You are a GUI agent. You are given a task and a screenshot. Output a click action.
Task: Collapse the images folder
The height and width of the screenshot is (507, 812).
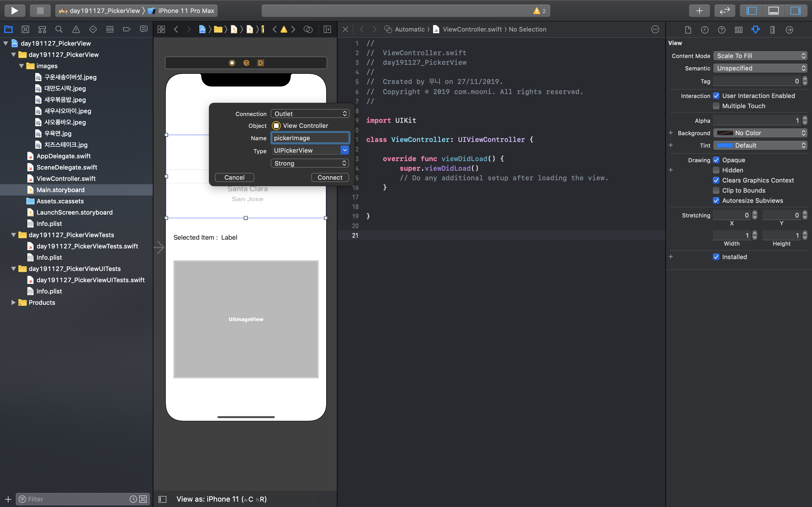click(21, 66)
